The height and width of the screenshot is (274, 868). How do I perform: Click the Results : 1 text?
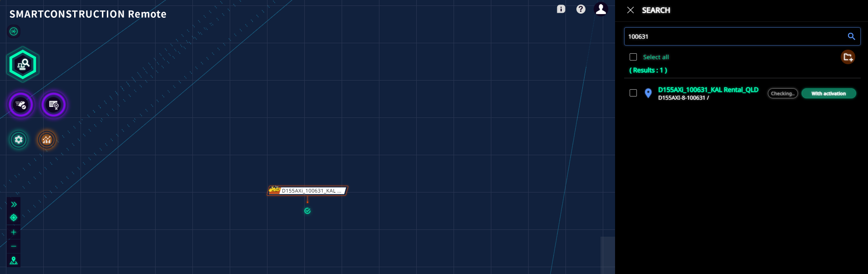point(648,70)
